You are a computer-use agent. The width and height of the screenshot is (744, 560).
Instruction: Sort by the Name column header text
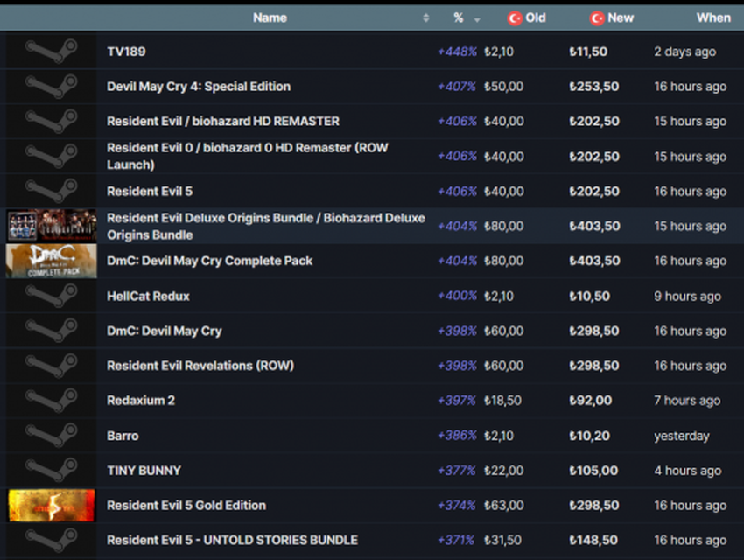[270, 17]
